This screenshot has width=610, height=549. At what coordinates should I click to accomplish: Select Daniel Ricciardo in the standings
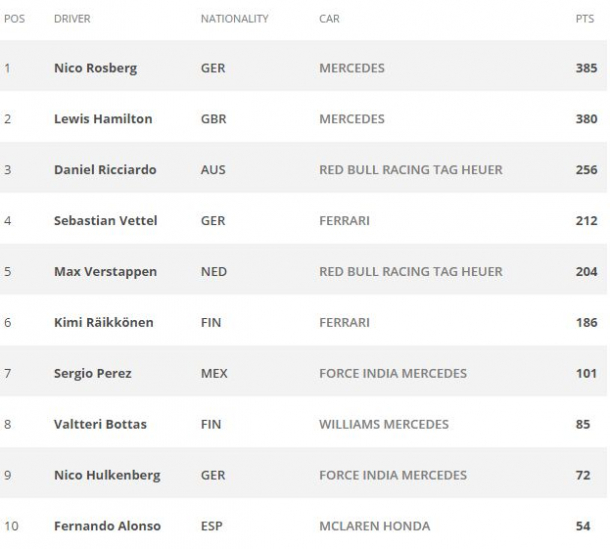click(x=105, y=170)
